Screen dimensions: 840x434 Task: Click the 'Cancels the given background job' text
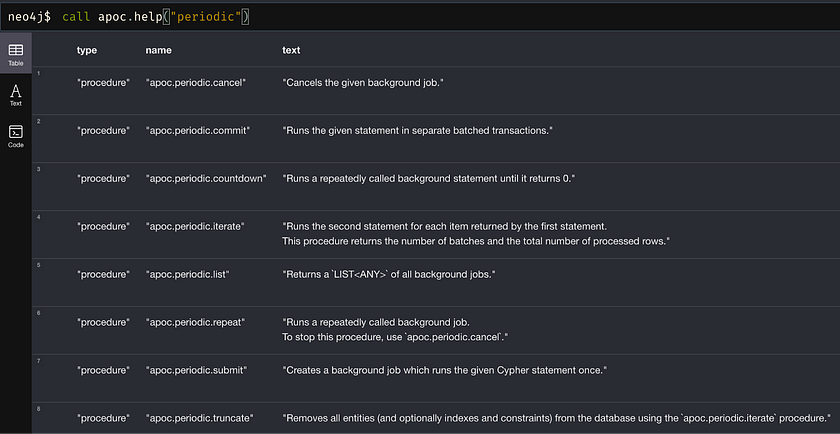point(363,82)
